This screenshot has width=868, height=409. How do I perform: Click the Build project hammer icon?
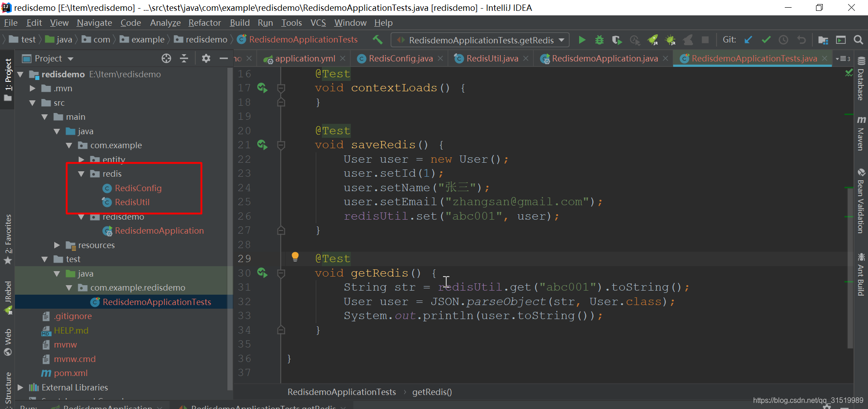pyautogui.click(x=377, y=40)
